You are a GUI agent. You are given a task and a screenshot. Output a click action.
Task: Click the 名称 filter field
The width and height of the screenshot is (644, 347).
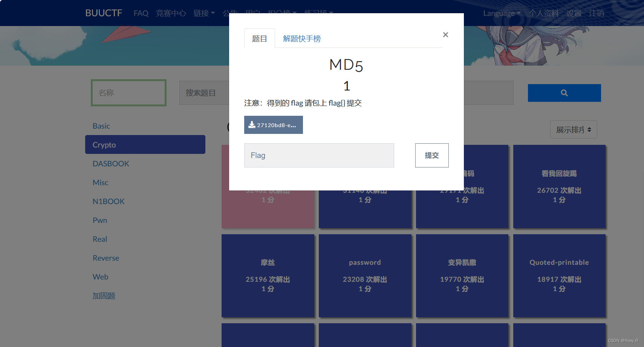click(128, 93)
